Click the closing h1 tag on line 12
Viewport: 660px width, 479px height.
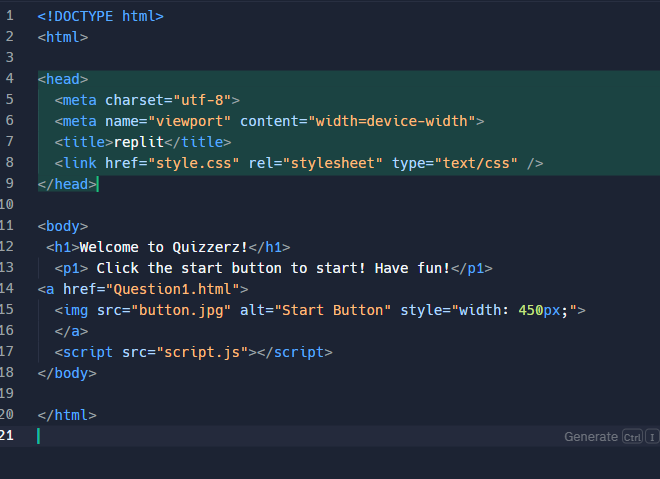pos(269,247)
